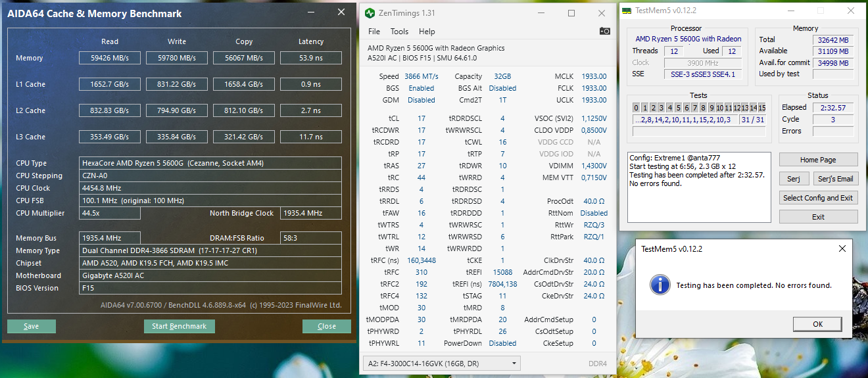Click the Memory Latency 53.9 ns field

[x=310, y=58]
